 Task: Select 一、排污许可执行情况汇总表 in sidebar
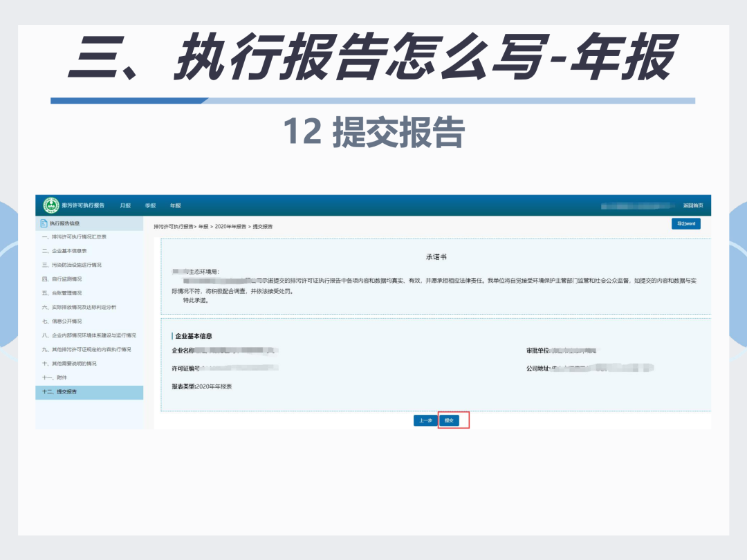pyautogui.click(x=89, y=237)
